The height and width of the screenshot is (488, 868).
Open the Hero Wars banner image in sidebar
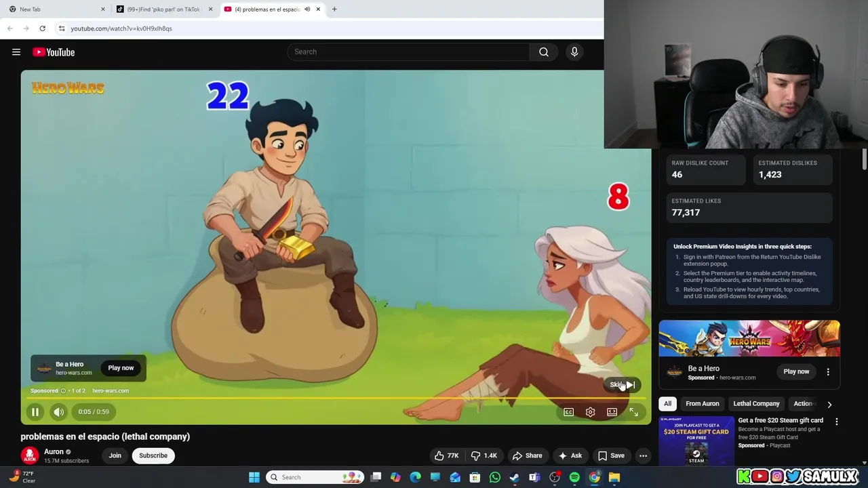click(749, 338)
